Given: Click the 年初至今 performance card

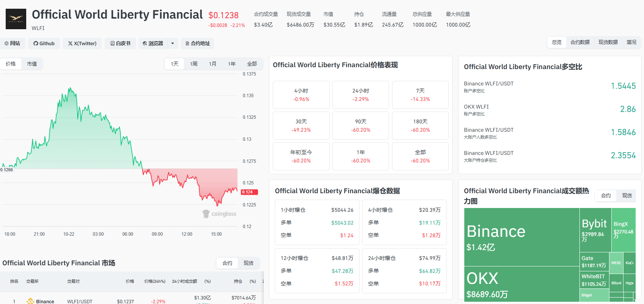Looking at the screenshot, I should [301, 156].
